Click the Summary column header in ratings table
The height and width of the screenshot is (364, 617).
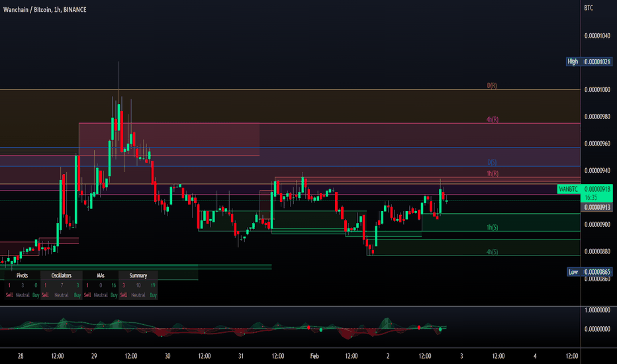tap(138, 275)
